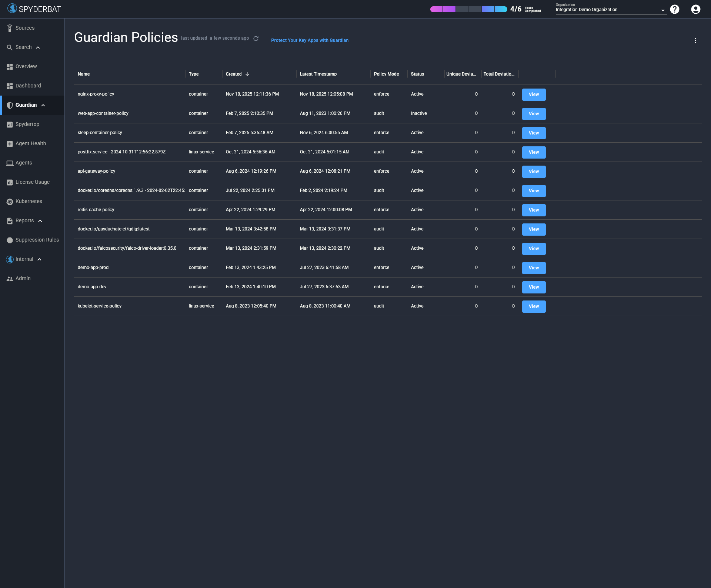Image resolution: width=711 pixels, height=588 pixels.
Task: Collapse the Reports section
Action: tap(40, 220)
